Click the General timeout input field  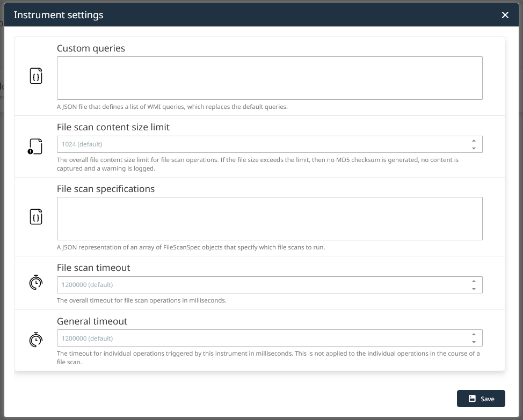point(262,338)
